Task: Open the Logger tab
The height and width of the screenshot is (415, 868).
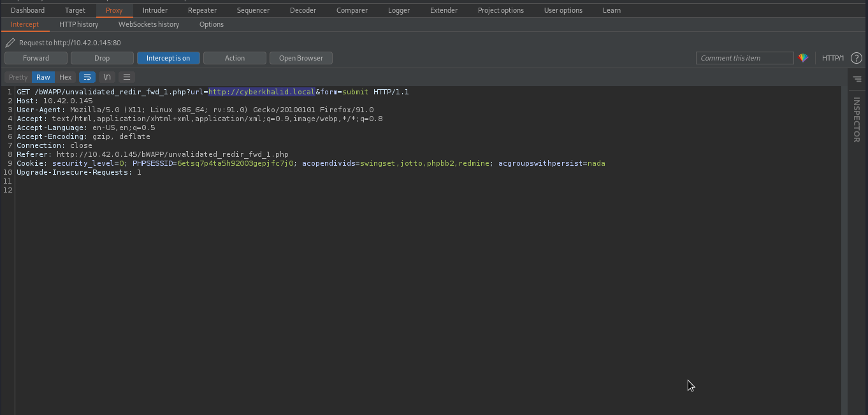Action: pyautogui.click(x=399, y=10)
